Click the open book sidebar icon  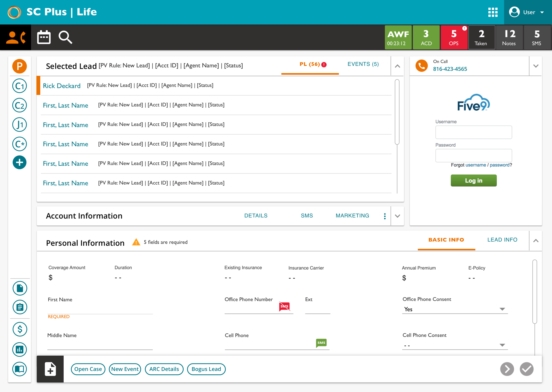pyautogui.click(x=20, y=369)
